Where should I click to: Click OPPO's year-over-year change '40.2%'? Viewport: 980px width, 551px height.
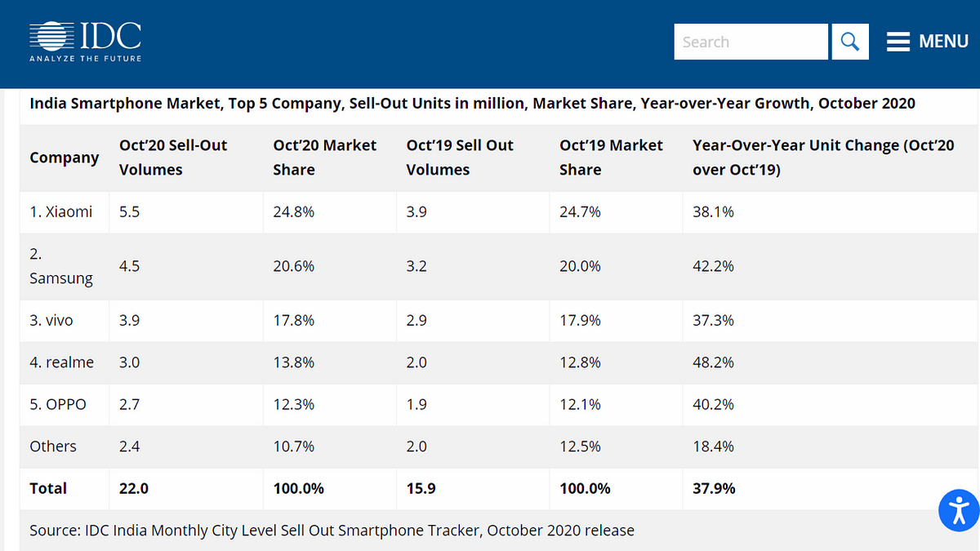tap(713, 405)
